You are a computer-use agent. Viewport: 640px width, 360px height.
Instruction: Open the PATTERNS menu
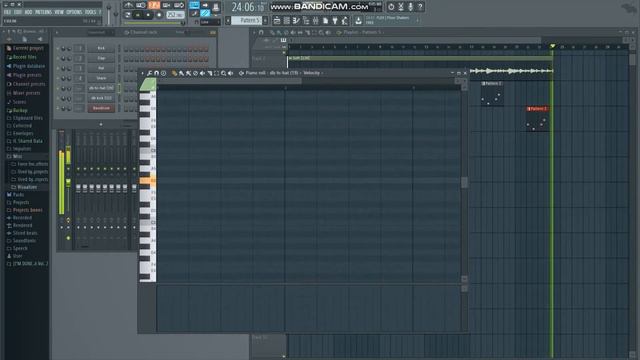point(43,12)
